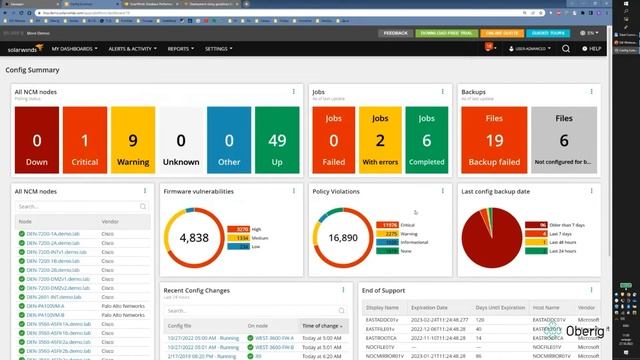Open new browser tab plus icon
This screenshot has height=360, width=640.
tap(246, 4)
